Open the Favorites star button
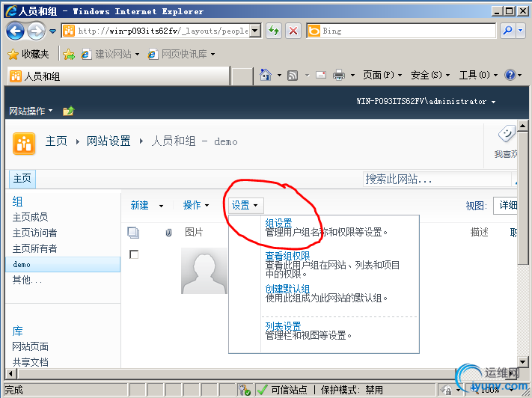The height and width of the screenshot is (398, 532). tap(28, 54)
